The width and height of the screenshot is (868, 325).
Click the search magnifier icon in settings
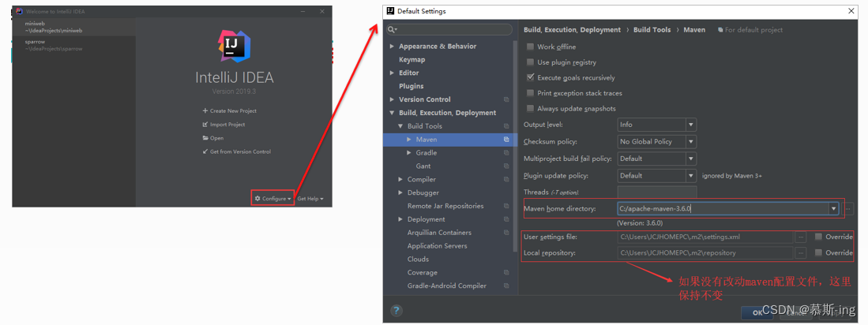pos(392,29)
